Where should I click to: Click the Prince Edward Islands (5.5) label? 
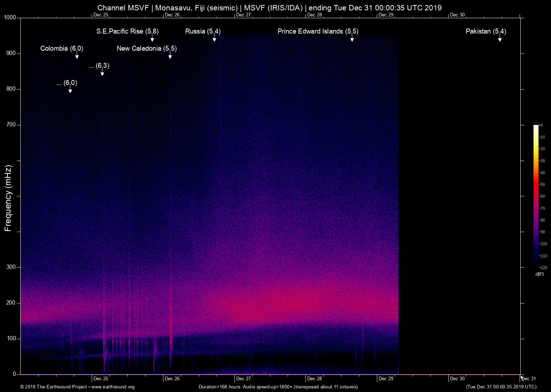tap(318, 31)
